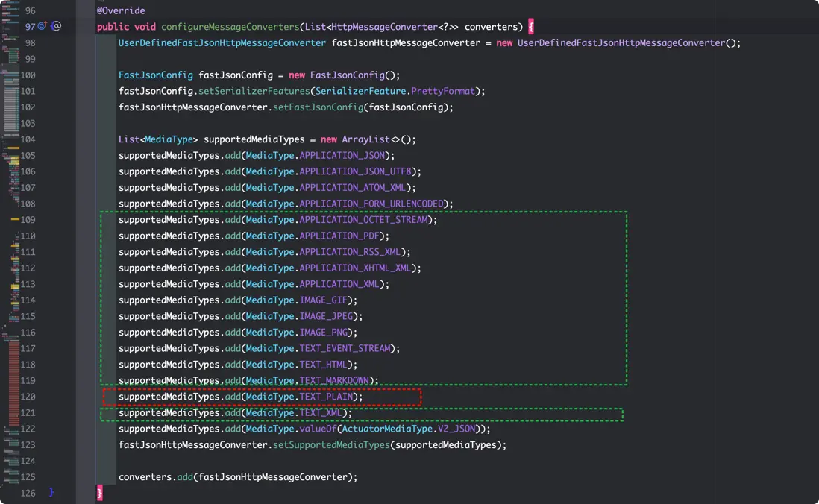Image resolution: width=819 pixels, height=504 pixels.
Task: Click 'List<MediaType>' declaration on line 104
Action: tap(158, 139)
